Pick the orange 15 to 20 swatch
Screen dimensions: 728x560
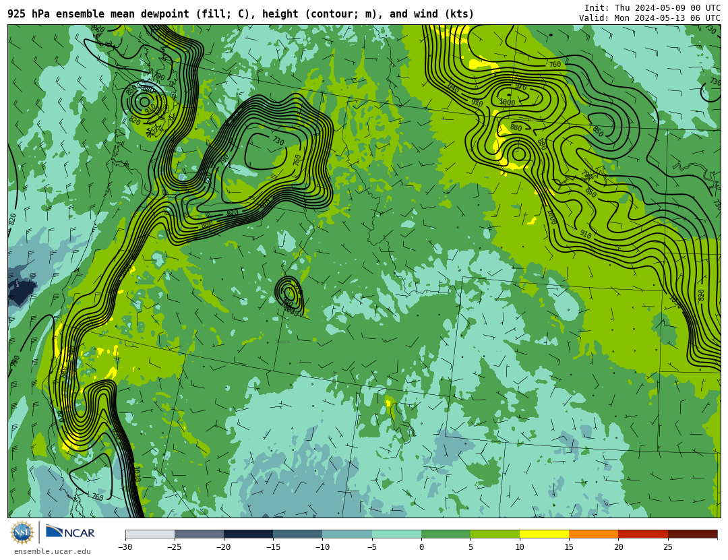594,534
